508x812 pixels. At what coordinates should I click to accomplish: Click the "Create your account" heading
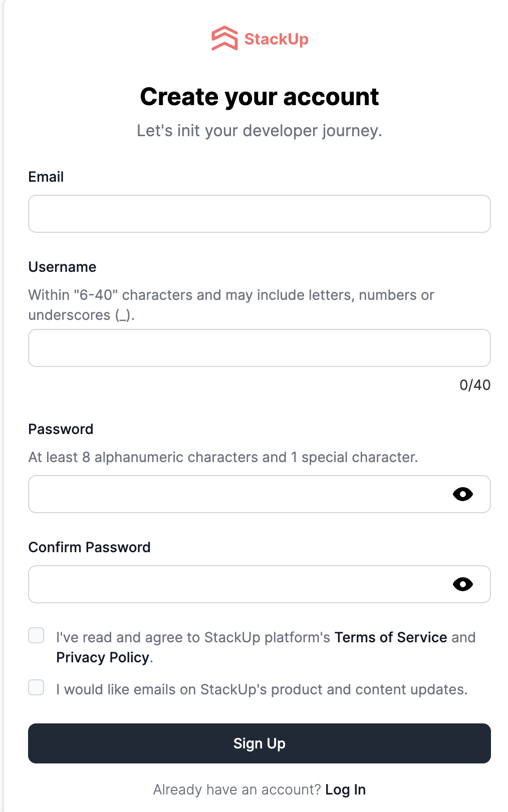tap(259, 97)
